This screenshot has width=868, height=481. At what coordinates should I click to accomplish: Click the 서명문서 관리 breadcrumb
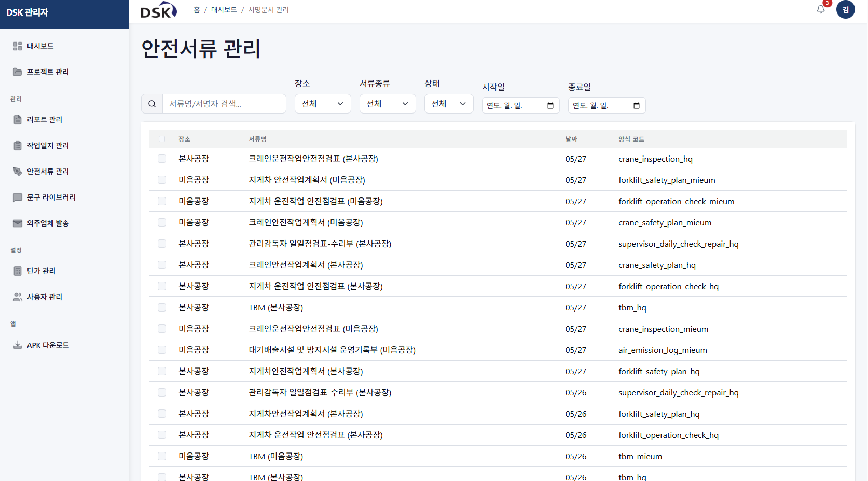point(269,10)
